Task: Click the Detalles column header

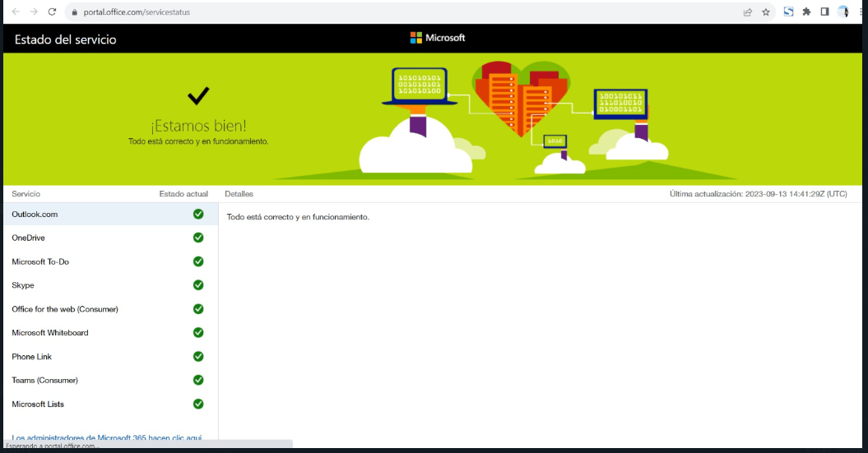Action: 239,194
